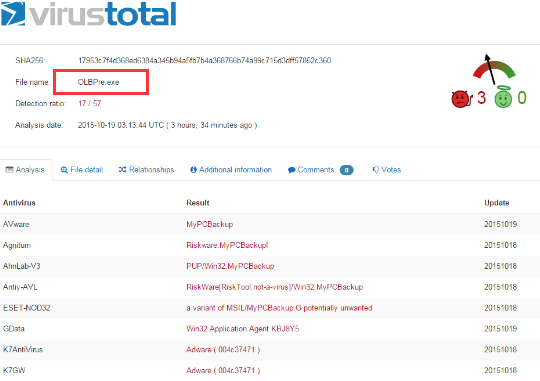Click the Result column header
The height and width of the screenshot is (381, 540).
[x=198, y=203]
